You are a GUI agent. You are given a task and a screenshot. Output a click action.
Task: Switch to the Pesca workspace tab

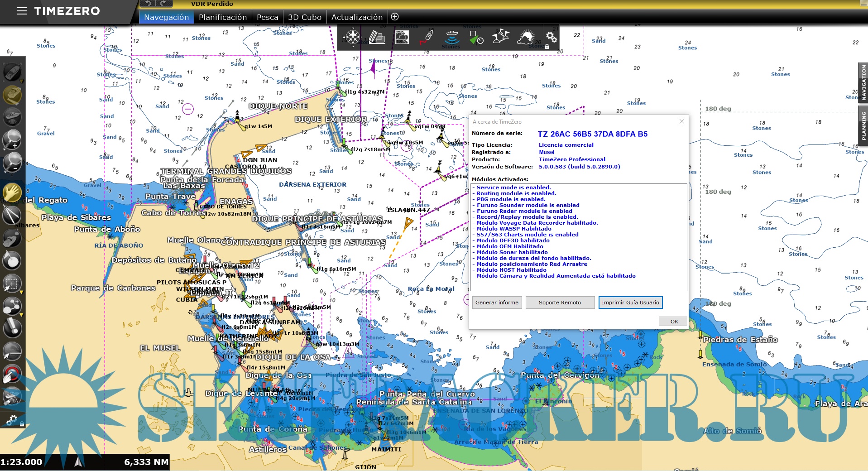click(x=267, y=17)
